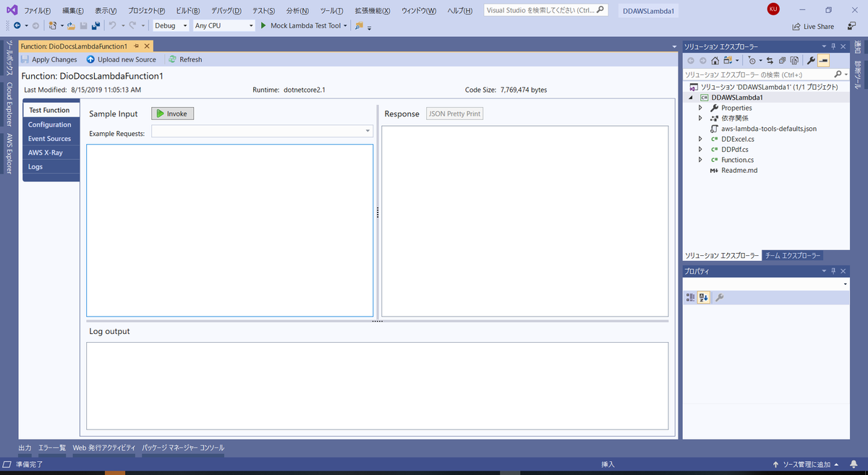This screenshot has width=868, height=475.
Task: Click inside the Sample Input text area
Action: (x=230, y=230)
